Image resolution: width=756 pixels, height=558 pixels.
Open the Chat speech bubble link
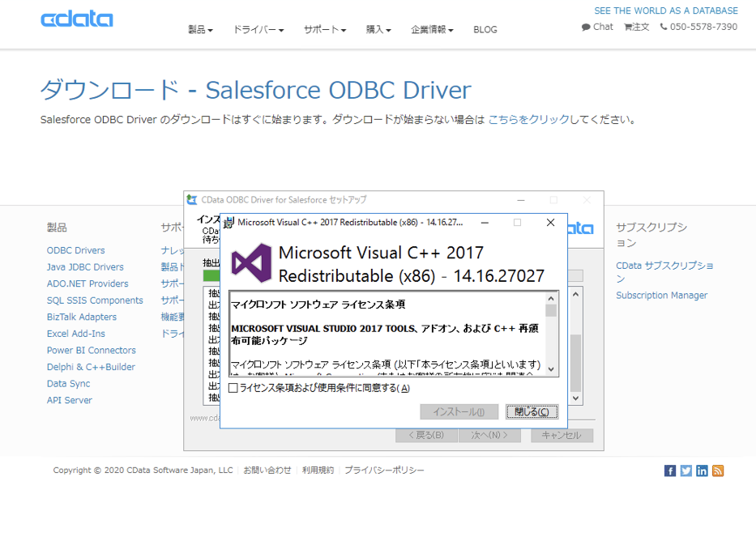coord(597,27)
